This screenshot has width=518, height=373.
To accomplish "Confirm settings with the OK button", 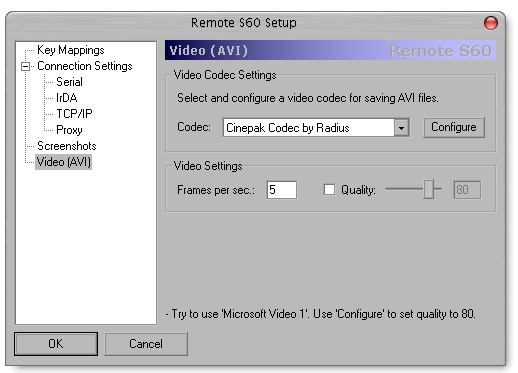I will (56, 344).
